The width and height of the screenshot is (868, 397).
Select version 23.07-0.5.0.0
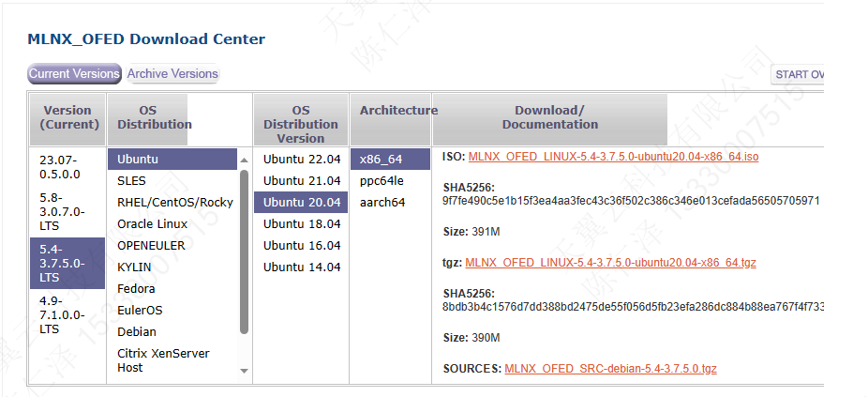coord(67,167)
